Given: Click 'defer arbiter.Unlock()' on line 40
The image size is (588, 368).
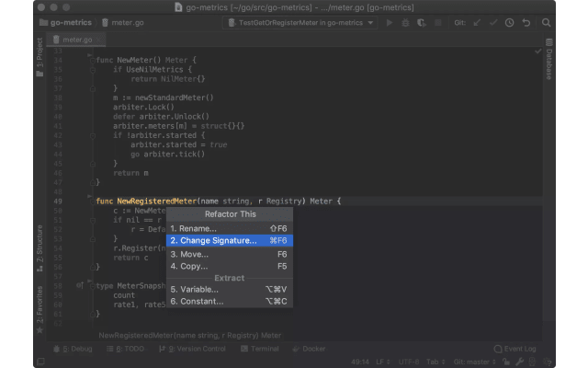Looking at the screenshot, I should point(162,117).
